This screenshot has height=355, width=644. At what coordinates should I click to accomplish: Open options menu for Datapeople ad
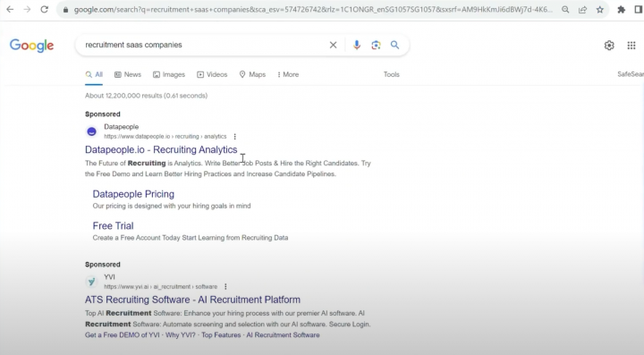tap(235, 136)
